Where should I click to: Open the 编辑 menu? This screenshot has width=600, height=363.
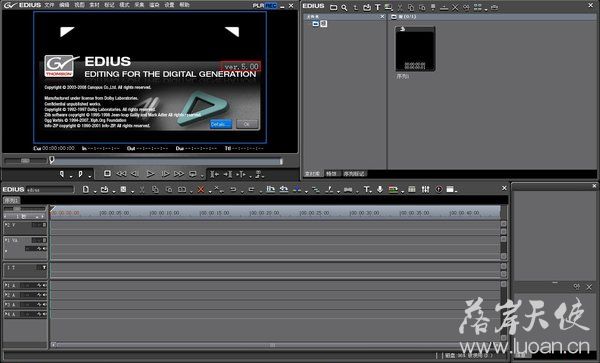pos(64,5)
